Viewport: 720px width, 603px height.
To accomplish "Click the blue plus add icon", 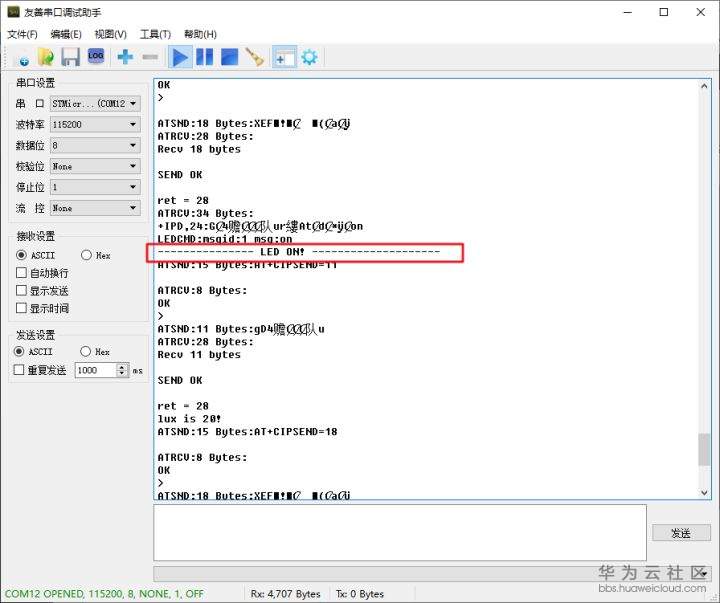I will pos(125,57).
